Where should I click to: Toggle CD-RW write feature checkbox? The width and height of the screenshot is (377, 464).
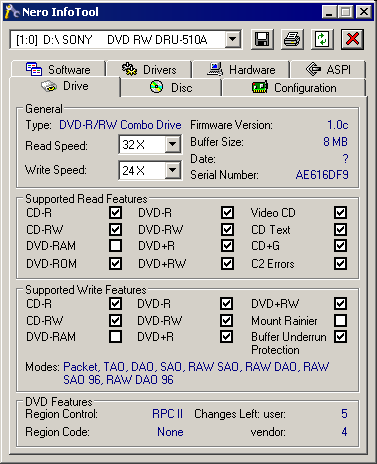115,320
